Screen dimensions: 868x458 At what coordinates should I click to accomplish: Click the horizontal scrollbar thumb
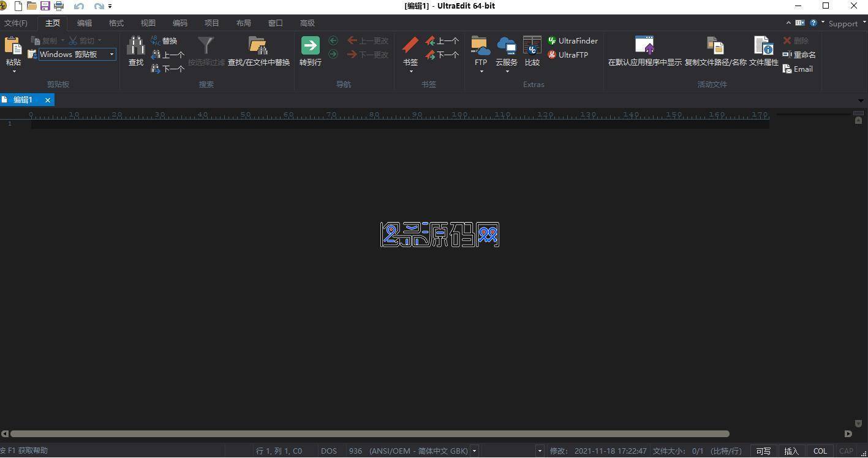point(369,433)
